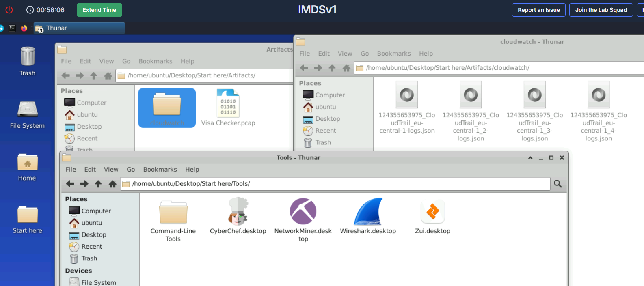Open the Wireshark.desktop shortcut

tap(368, 216)
